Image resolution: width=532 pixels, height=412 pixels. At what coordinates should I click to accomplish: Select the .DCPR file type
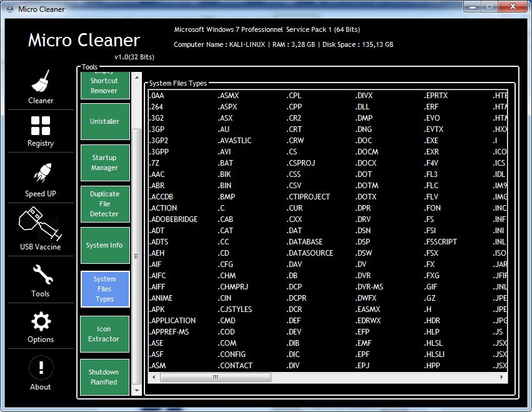(296, 298)
